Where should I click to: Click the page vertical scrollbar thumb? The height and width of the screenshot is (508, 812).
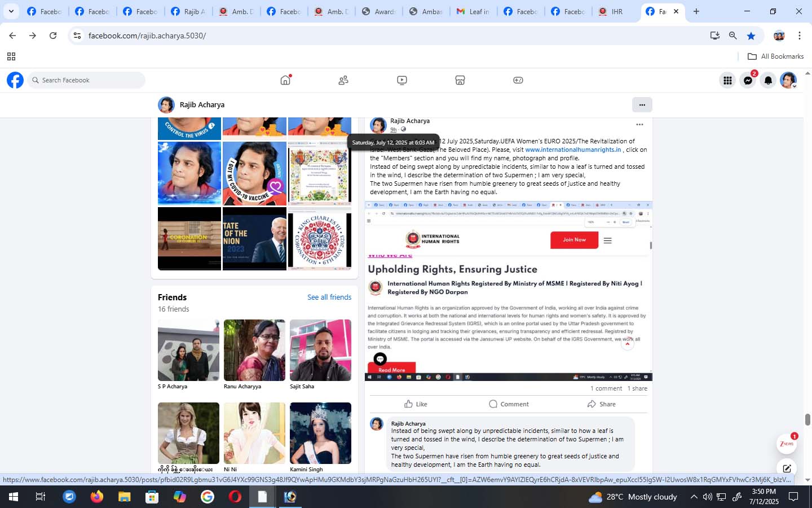(x=807, y=419)
